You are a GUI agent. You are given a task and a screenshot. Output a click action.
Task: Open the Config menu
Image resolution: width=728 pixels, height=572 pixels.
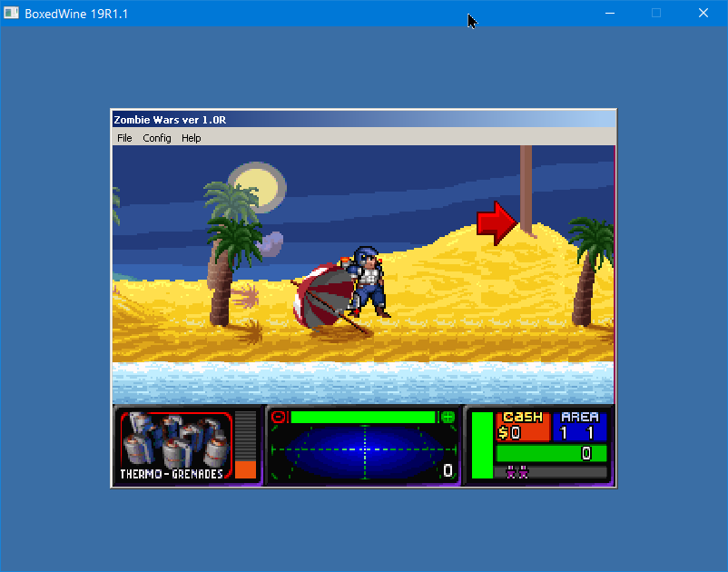[157, 138]
